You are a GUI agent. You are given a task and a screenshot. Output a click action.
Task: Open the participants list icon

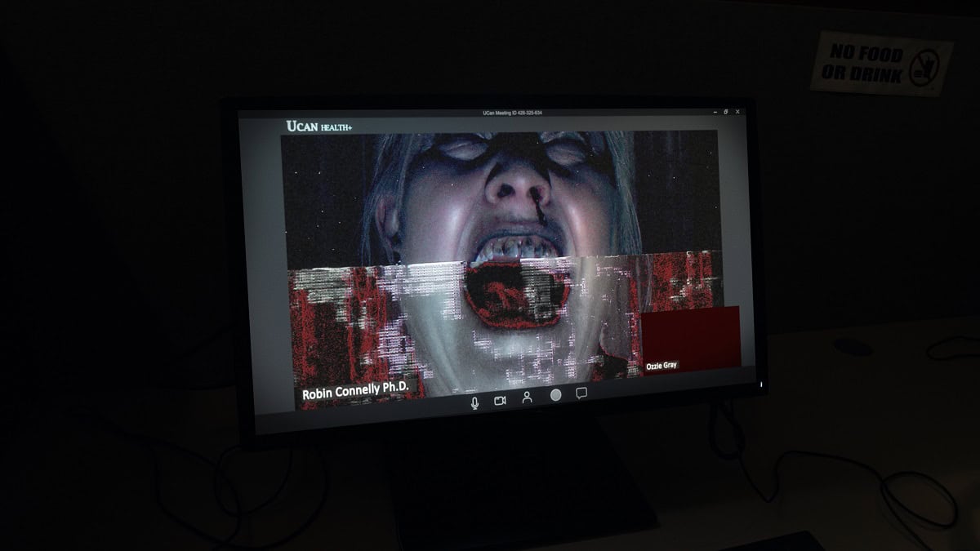pyautogui.click(x=527, y=398)
